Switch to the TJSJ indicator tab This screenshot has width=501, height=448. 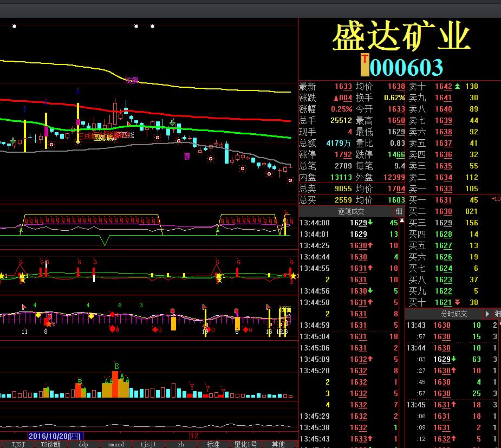18,444
